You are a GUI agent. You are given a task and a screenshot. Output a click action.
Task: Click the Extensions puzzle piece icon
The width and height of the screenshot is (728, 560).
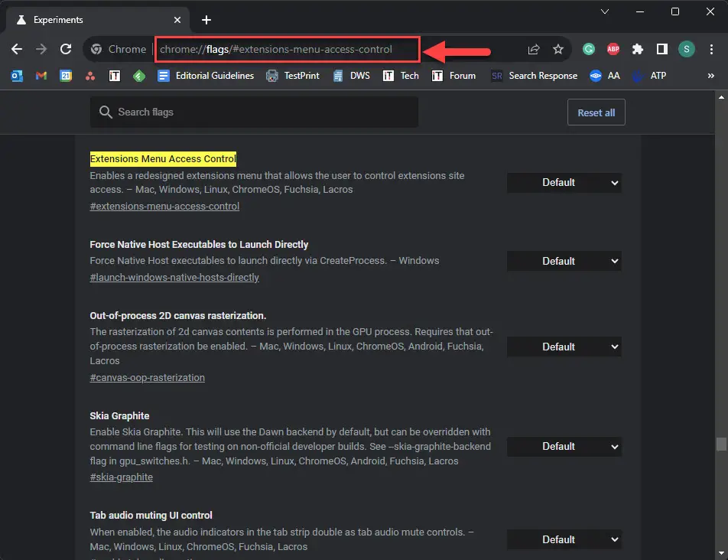637,49
